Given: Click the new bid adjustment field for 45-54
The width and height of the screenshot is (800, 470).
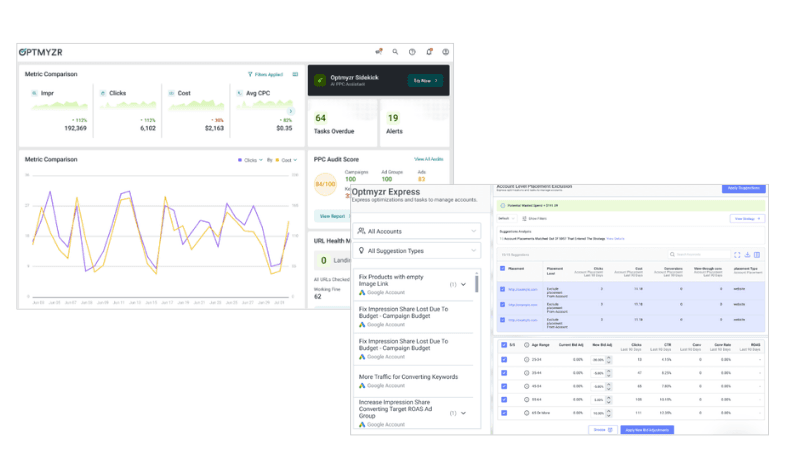Looking at the screenshot, I should (598, 386).
